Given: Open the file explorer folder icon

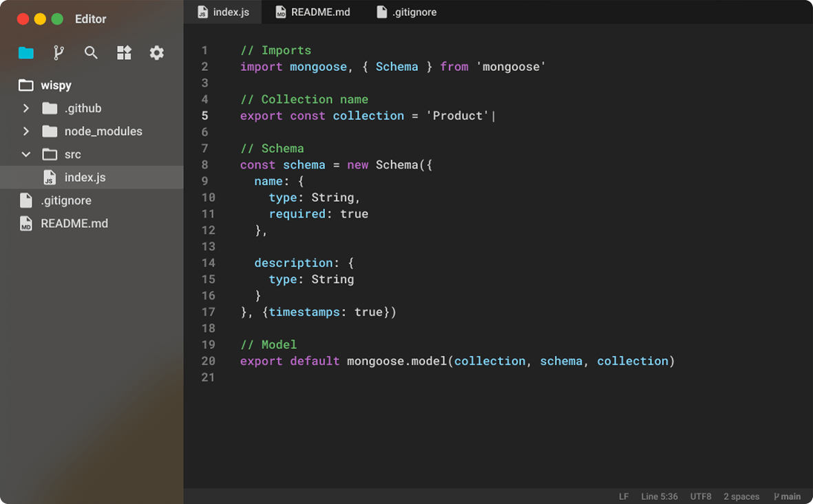Looking at the screenshot, I should pyautogui.click(x=26, y=53).
